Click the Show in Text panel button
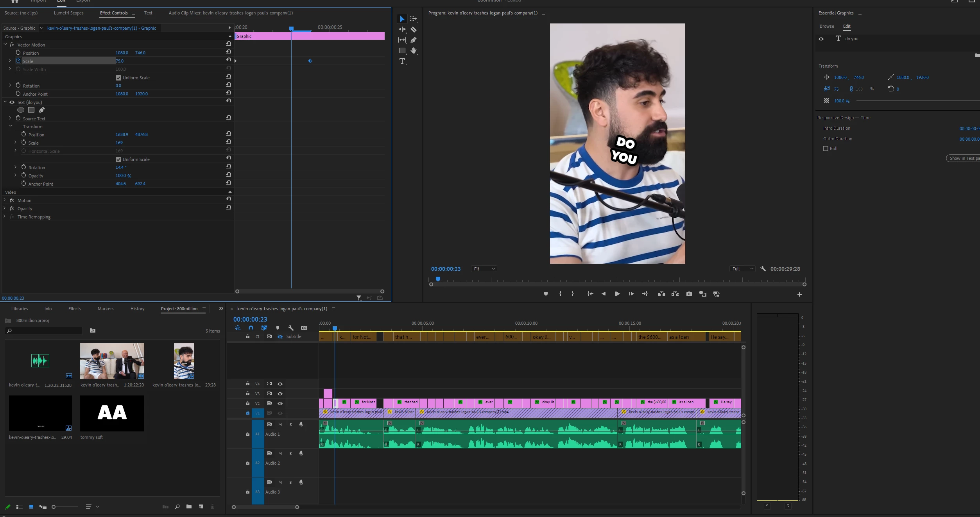The width and height of the screenshot is (980, 517). [x=964, y=158]
